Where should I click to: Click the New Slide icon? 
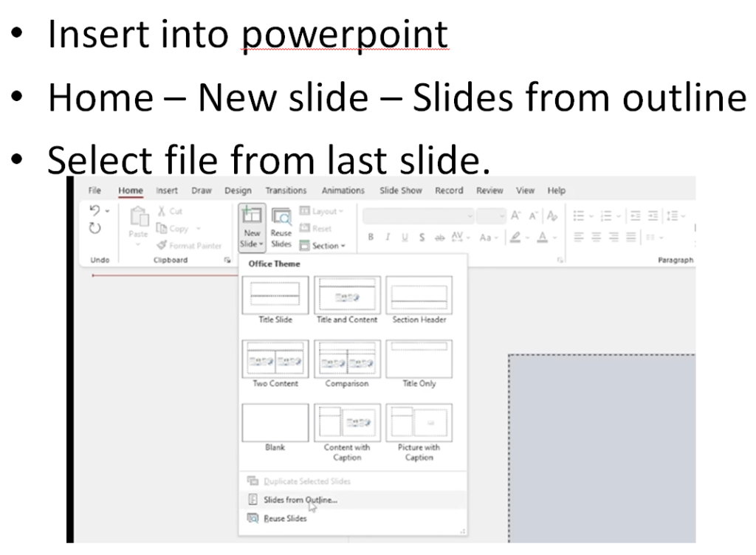tap(252, 216)
